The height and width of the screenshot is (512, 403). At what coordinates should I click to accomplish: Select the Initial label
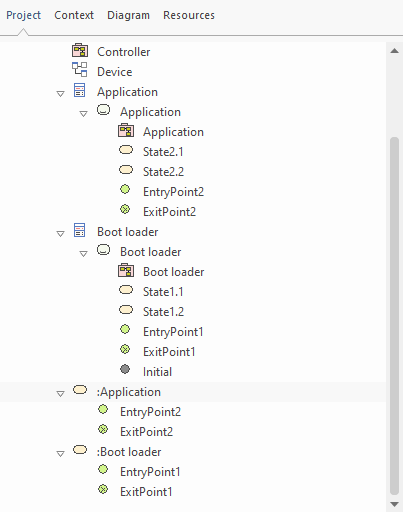(x=157, y=372)
